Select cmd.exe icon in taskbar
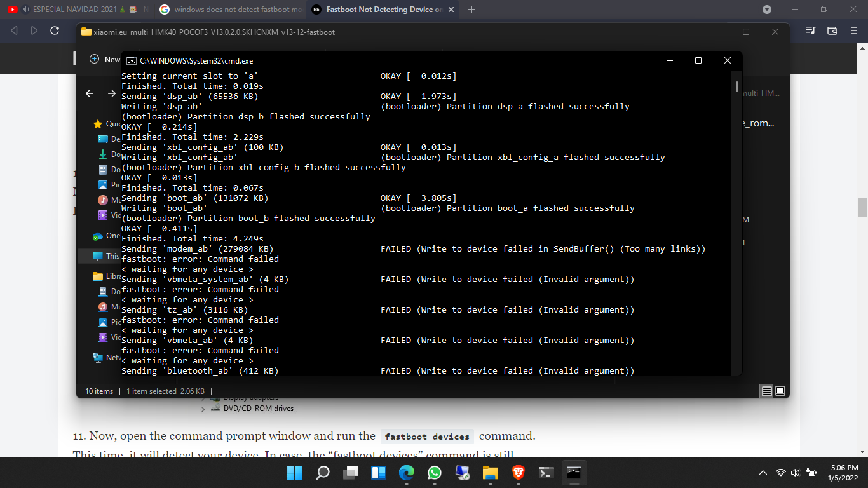This screenshot has width=868, height=488. [x=574, y=473]
